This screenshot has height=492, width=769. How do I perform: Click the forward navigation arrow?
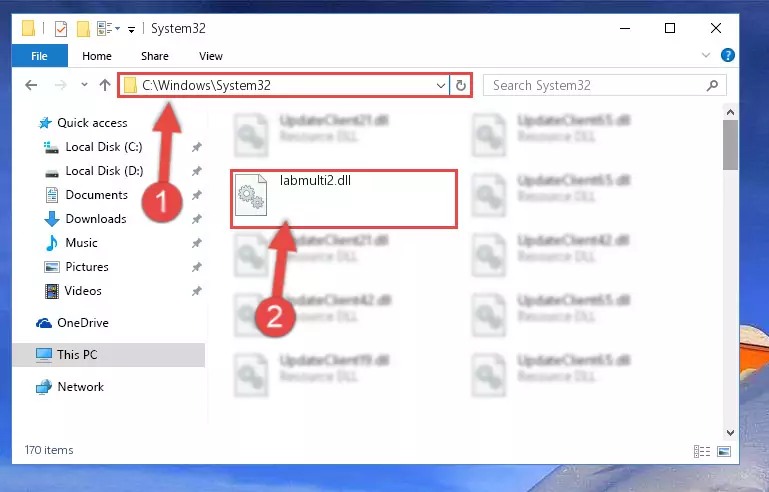(x=61, y=85)
